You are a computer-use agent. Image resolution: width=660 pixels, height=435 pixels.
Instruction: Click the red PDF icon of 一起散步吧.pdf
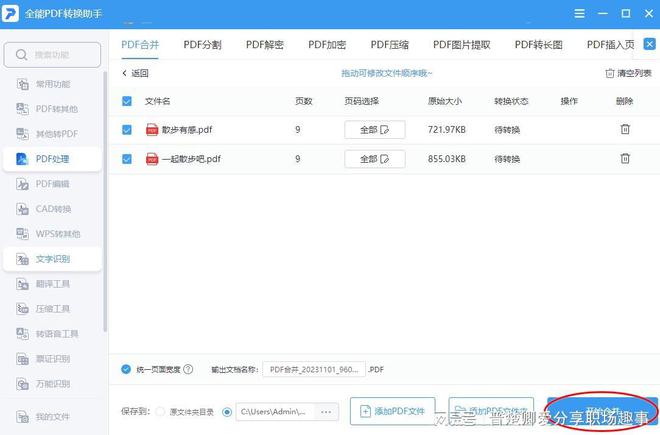click(x=152, y=159)
